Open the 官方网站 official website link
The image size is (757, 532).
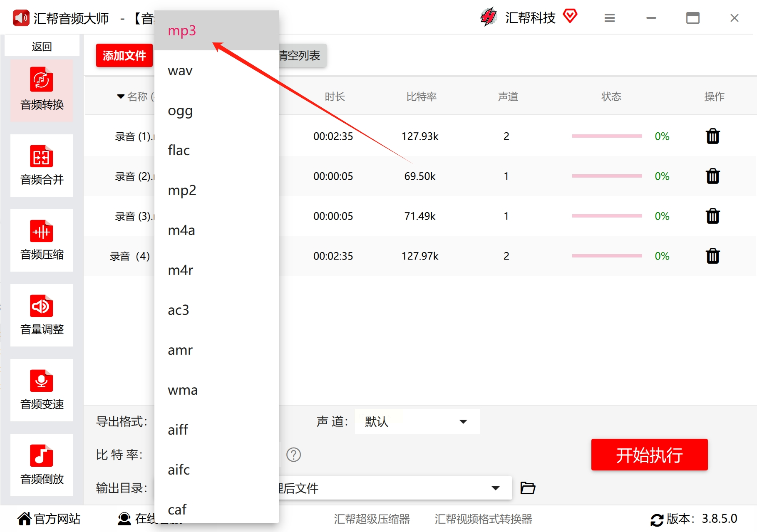[x=49, y=519]
